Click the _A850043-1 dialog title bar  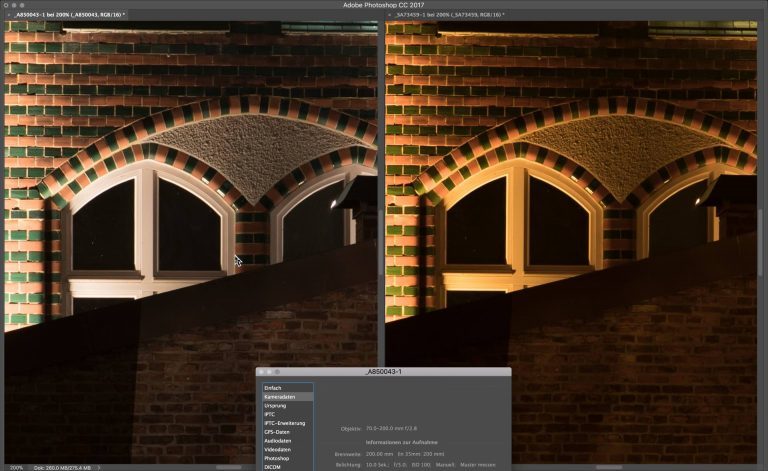384,372
